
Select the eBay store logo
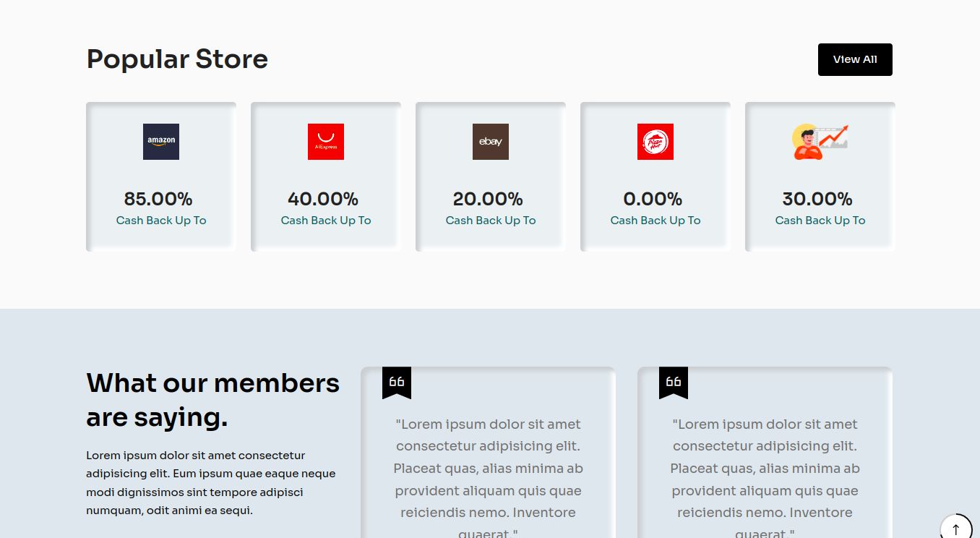(491, 142)
